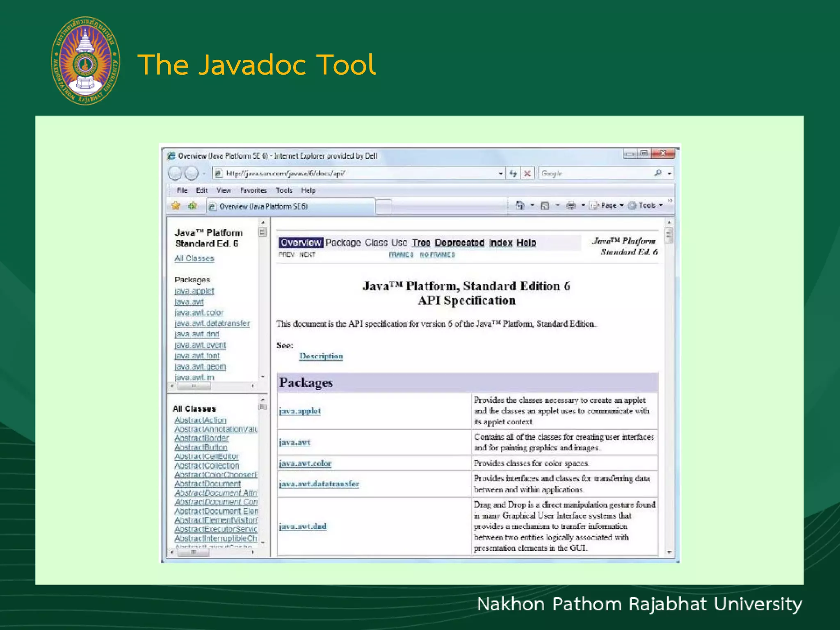The width and height of the screenshot is (840, 630).
Task: Open java.awt in the left Packages list
Action: [189, 301]
